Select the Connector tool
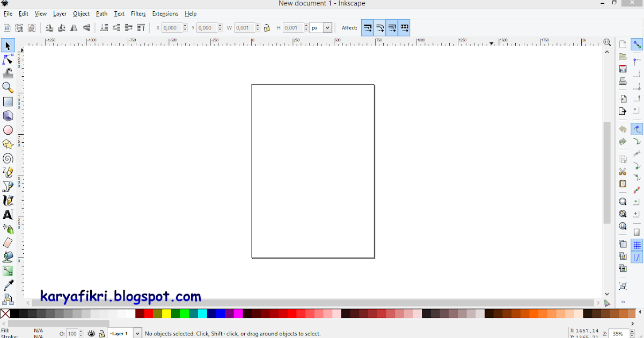The image size is (644, 338). [8, 299]
